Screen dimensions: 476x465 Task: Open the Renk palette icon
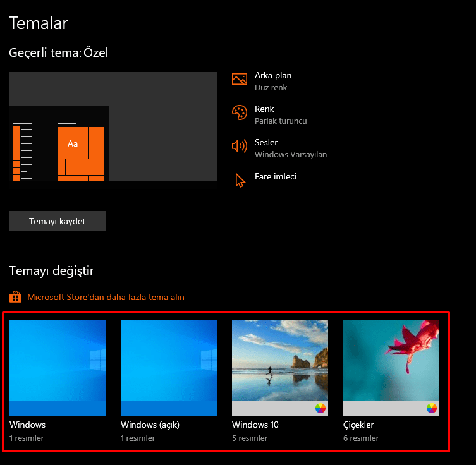[x=239, y=112]
